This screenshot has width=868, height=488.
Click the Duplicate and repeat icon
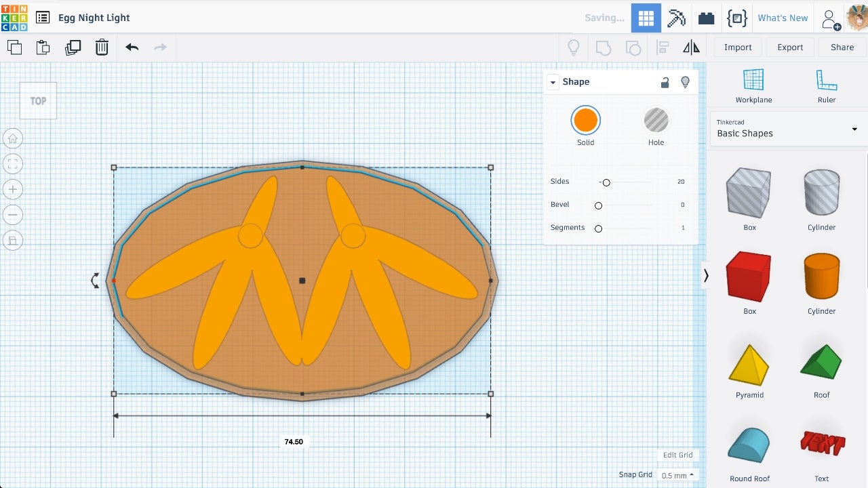point(73,47)
